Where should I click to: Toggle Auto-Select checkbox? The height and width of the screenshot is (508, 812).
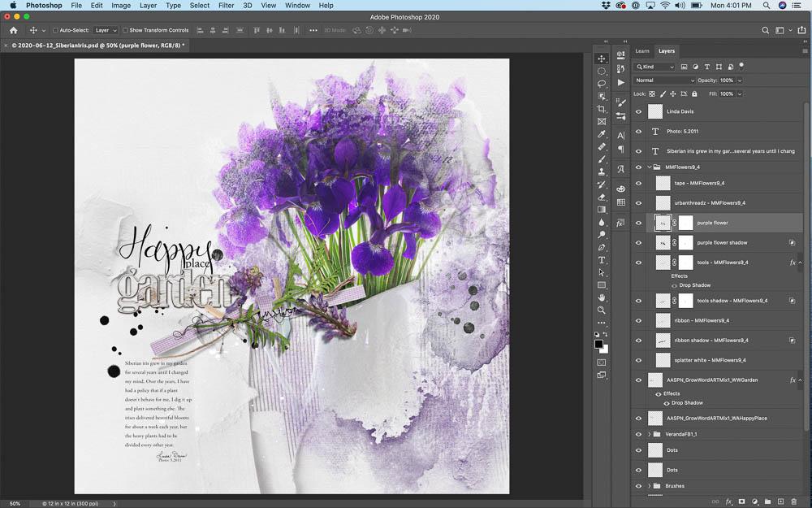tap(55, 30)
